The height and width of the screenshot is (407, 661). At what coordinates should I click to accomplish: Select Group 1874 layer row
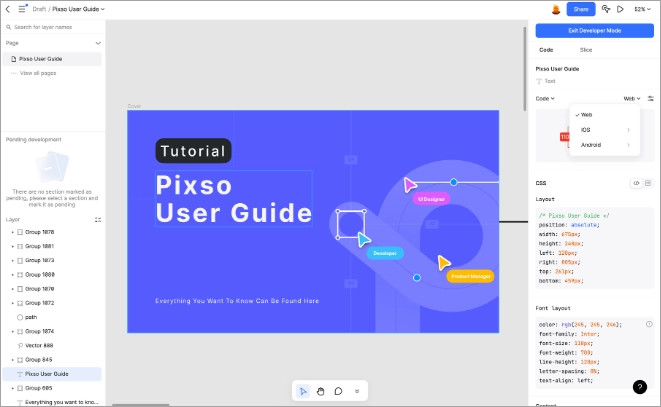point(52,332)
